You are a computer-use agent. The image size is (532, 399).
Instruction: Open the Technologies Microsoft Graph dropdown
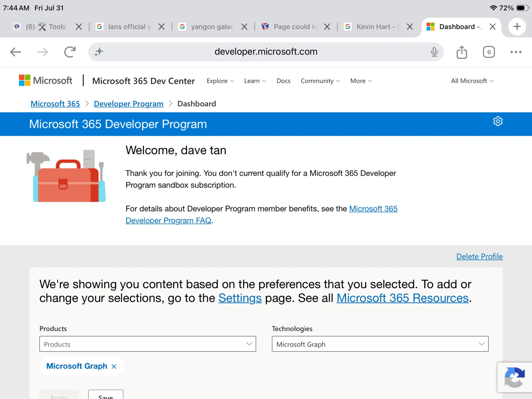point(380,344)
